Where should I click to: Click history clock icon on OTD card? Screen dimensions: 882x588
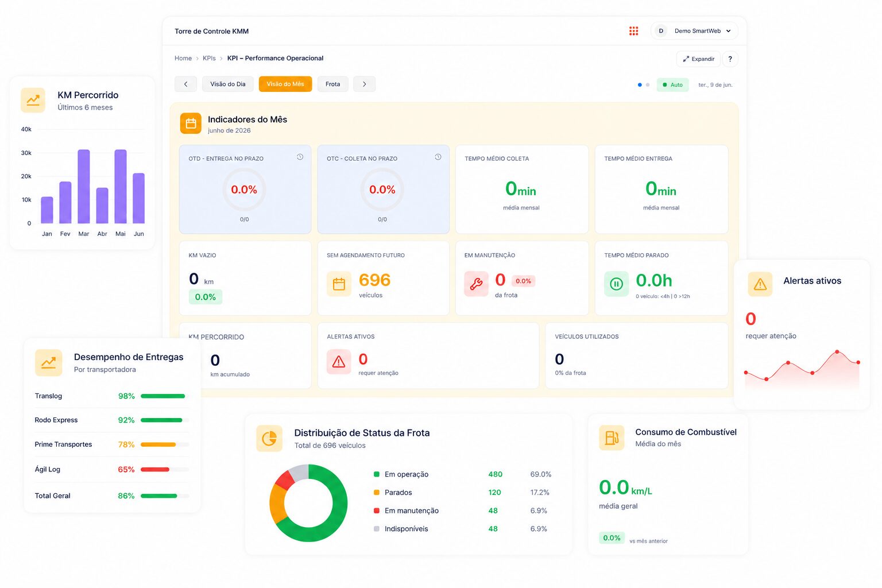(300, 157)
